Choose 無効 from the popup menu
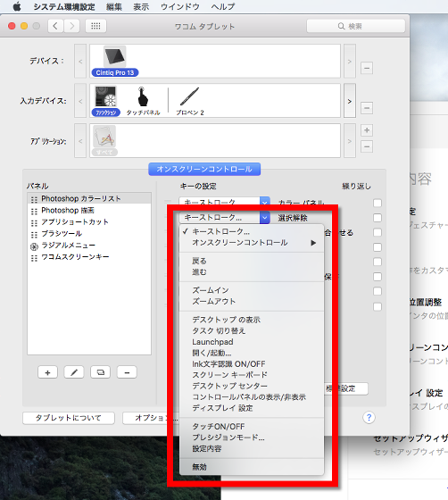Screen dimensions: 448x500 252,467
